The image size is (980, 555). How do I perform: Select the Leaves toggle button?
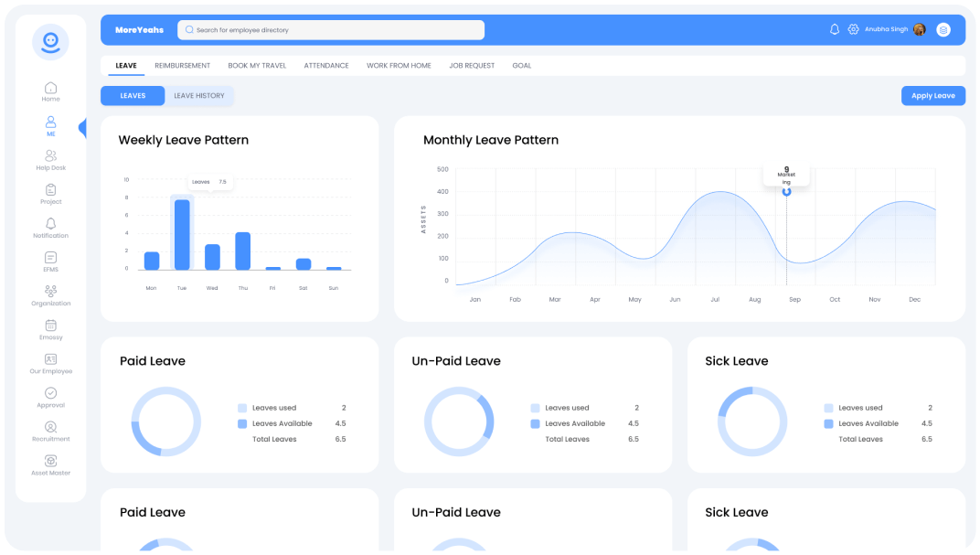click(133, 96)
